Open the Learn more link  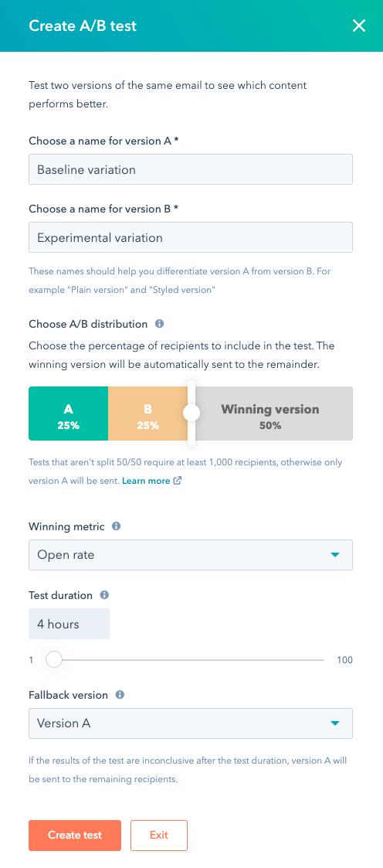point(146,481)
